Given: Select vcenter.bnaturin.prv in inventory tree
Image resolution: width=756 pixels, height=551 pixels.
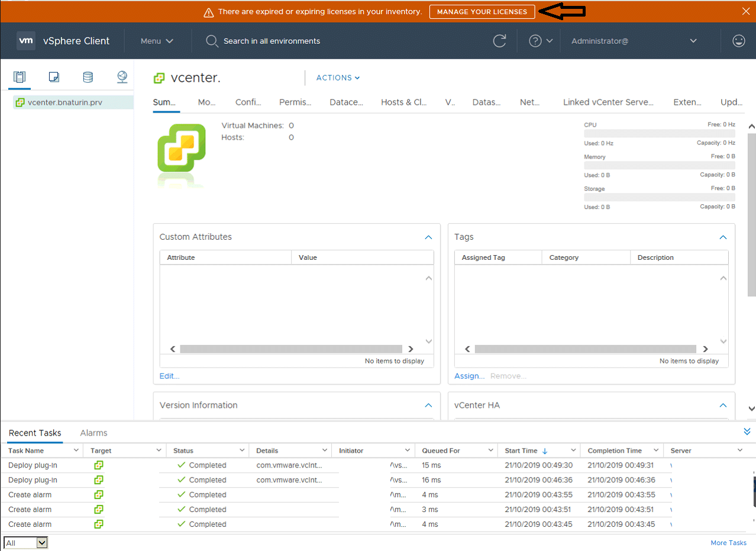Looking at the screenshot, I should [x=65, y=102].
